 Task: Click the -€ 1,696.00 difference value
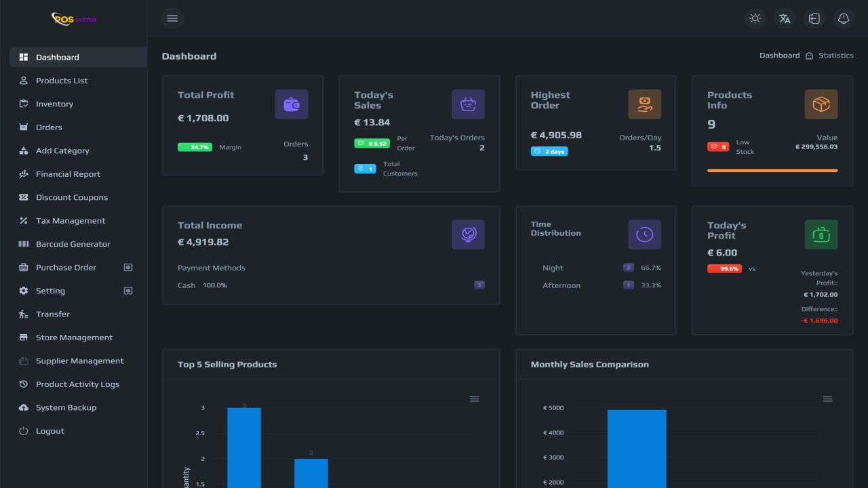click(x=819, y=321)
